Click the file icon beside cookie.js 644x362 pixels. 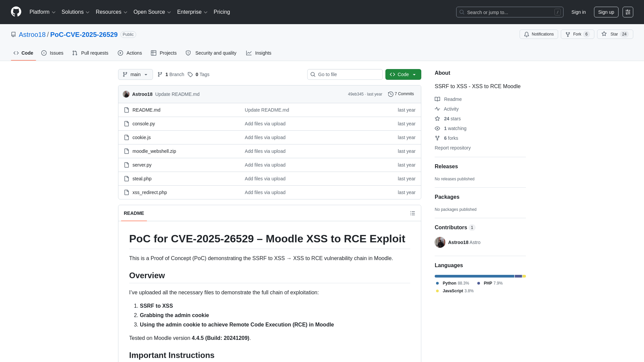[x=126, y=137]
